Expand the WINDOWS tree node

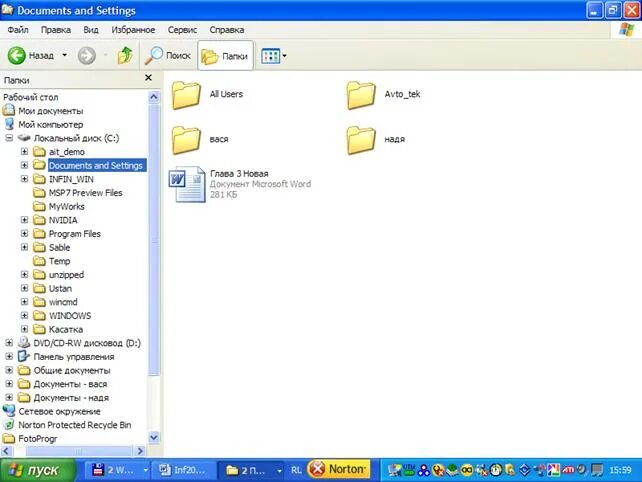[25, 316]
